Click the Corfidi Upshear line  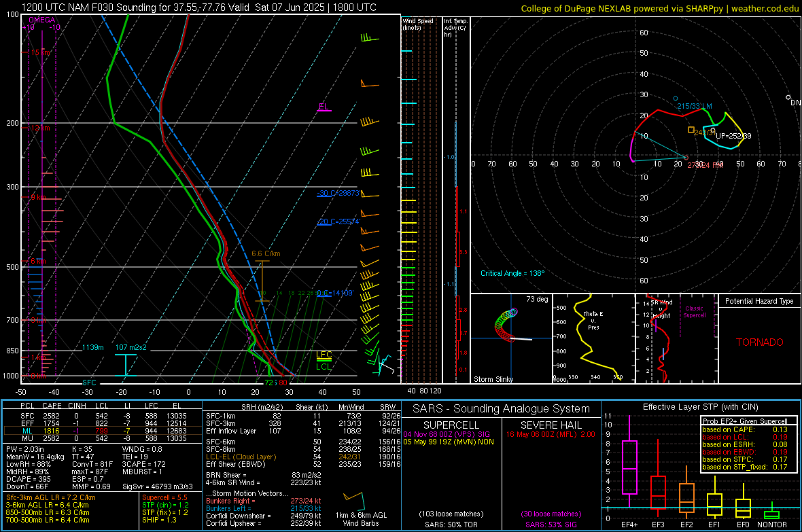tap(264, 523)
